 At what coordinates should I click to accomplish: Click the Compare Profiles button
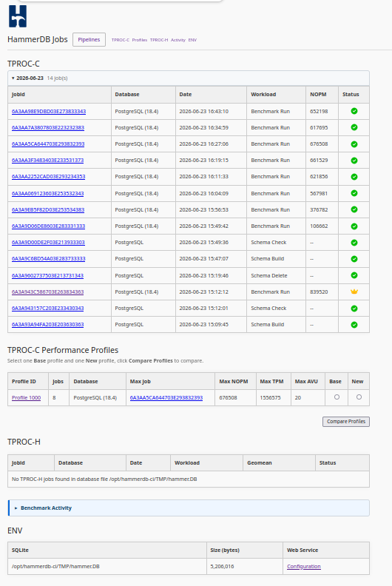(x=346, y=421)
